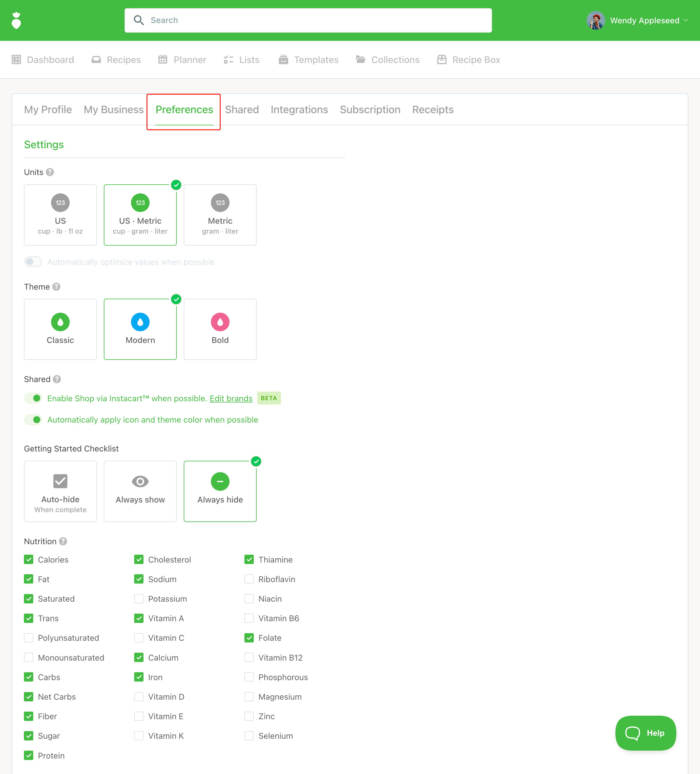
Task: Click the Planner calendar icon
Action: 163,59
